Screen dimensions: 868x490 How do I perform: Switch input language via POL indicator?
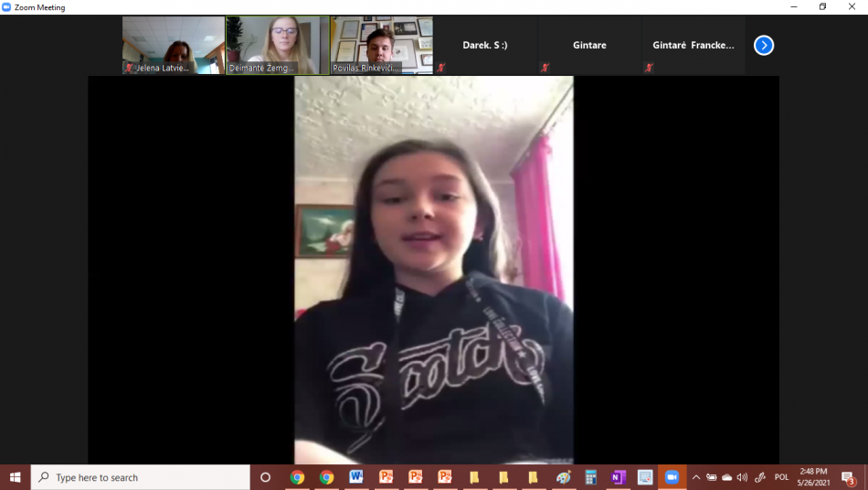point(781,477)
